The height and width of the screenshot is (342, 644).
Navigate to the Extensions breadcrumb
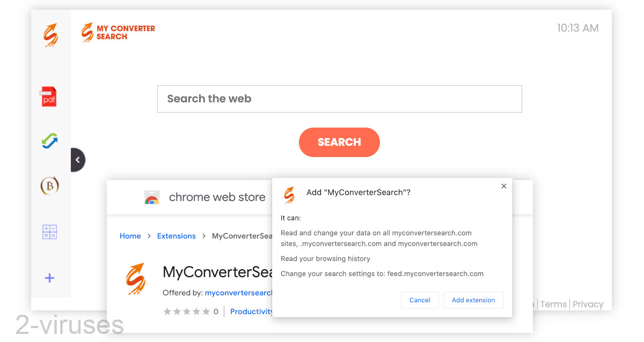click(x=176, y=236)
